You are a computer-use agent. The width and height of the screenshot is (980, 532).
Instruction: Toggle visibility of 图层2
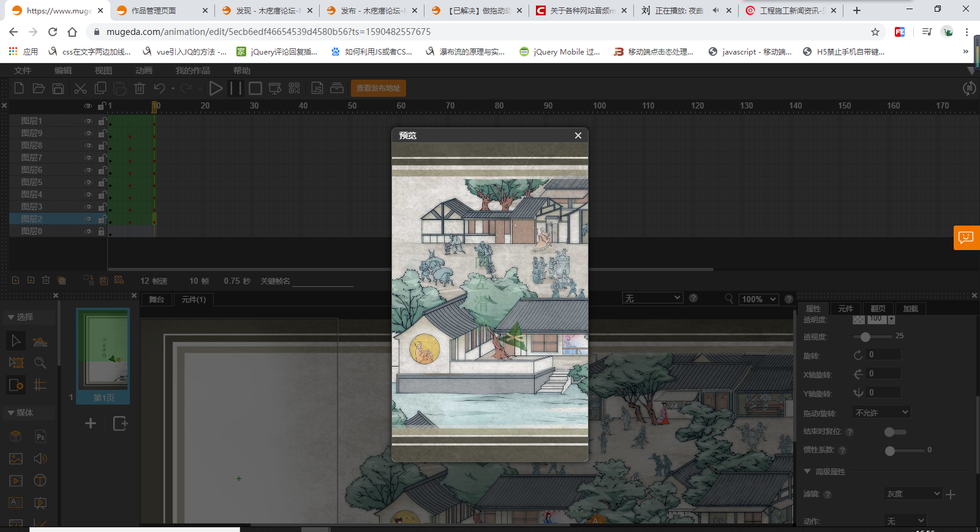(x=88, y=219)
